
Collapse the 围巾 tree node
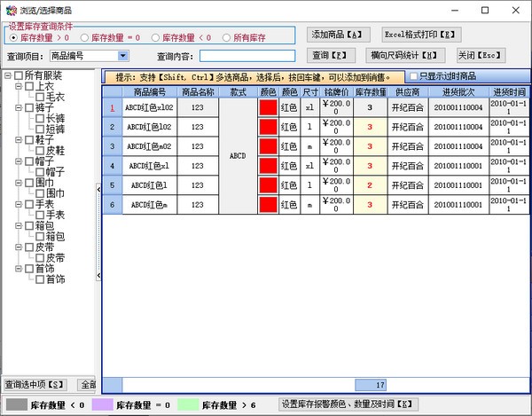click(x=19, y=183)
